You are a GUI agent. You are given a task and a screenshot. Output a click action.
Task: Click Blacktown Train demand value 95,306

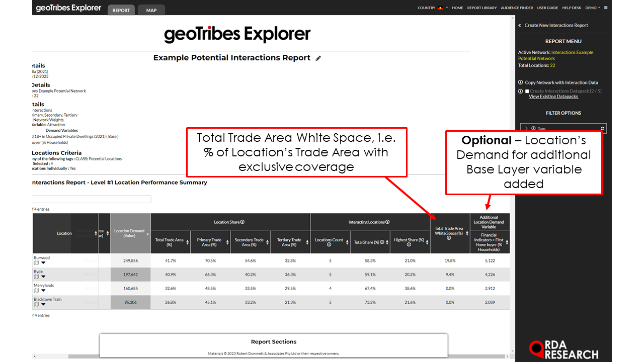[130, 302]
